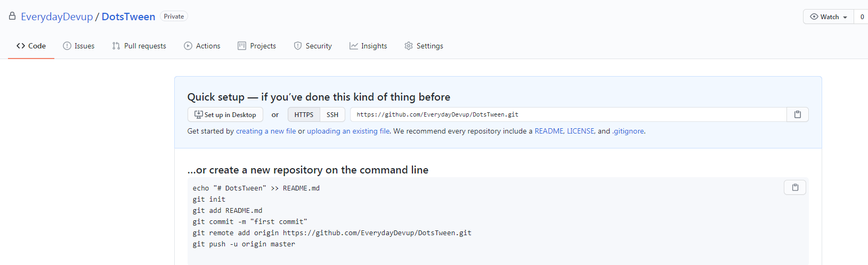This screenshot has height=265, width=868.
Task: Select the SSH protocol toggle
Action: [332, 114]
